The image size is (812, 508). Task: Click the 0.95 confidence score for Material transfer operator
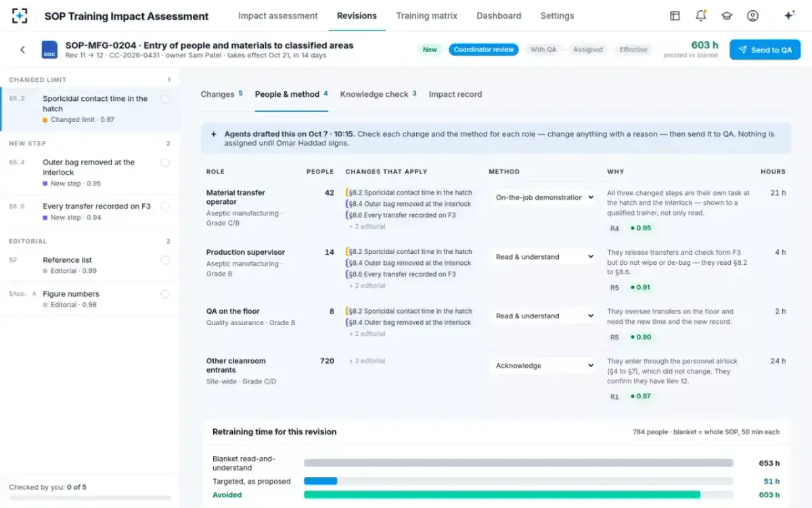pos(641,228)
